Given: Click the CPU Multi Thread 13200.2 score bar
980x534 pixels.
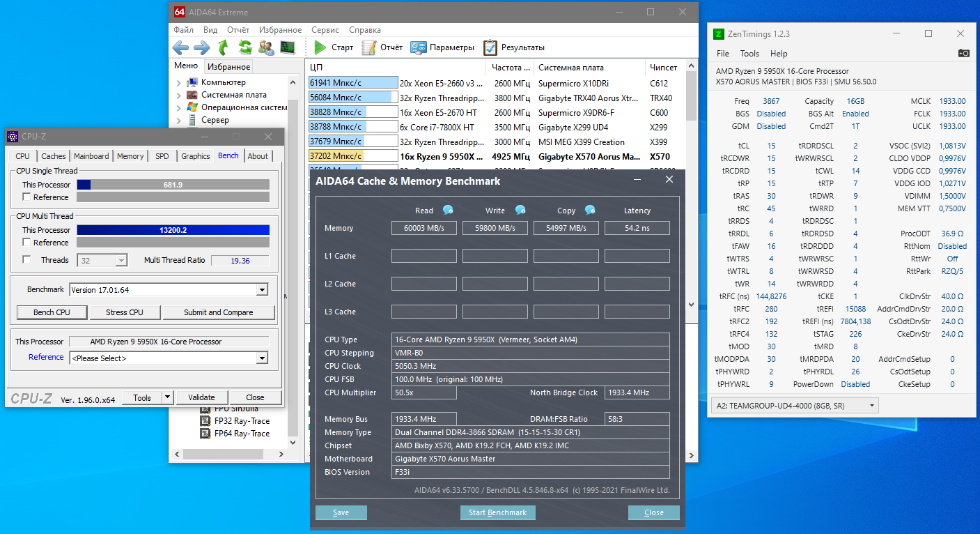Looking at the screenshot, I should pos(173,230).
